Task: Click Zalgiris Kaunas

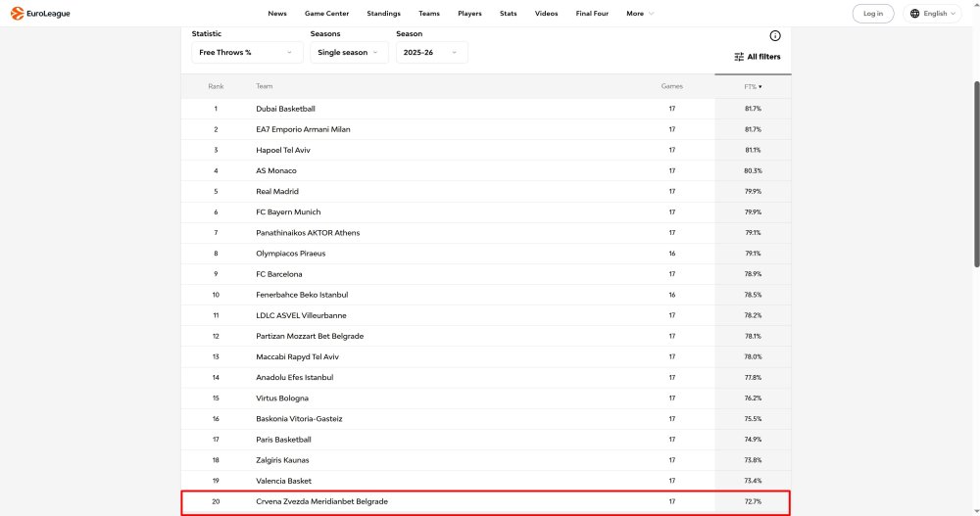Action: pyautogui.click(x=282, y=460)
